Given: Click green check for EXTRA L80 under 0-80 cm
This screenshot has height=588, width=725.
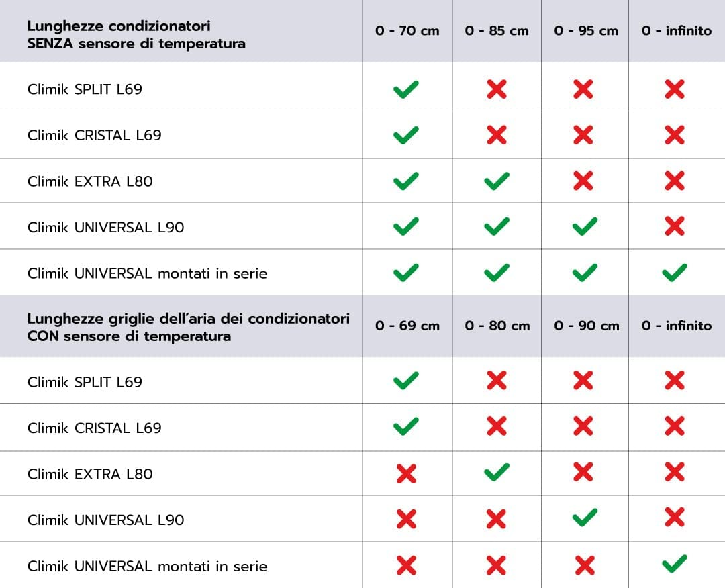Looking at the screenshot, I should [x=497, y=473].
